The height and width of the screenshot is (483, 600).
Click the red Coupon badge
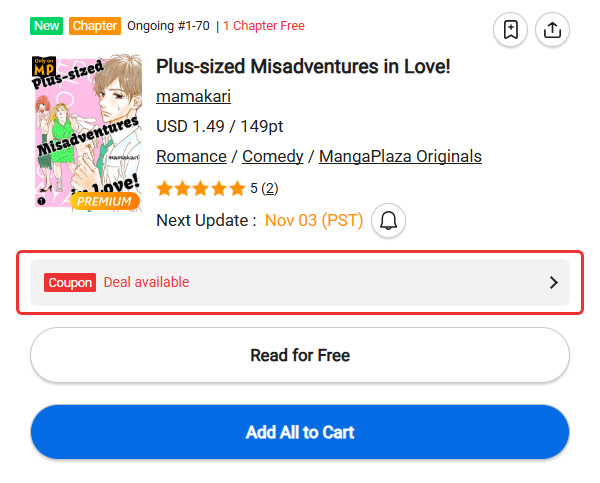point(70,283)
